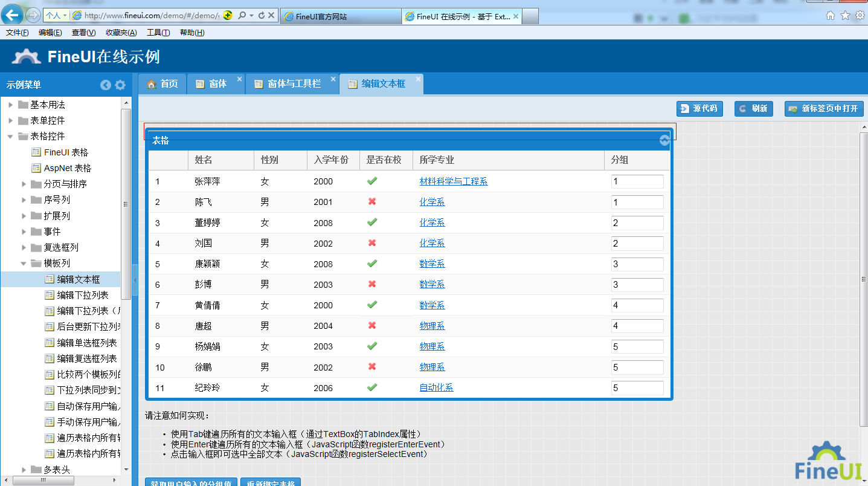
Task: Open the browser home icon
Action: [831, 16]
